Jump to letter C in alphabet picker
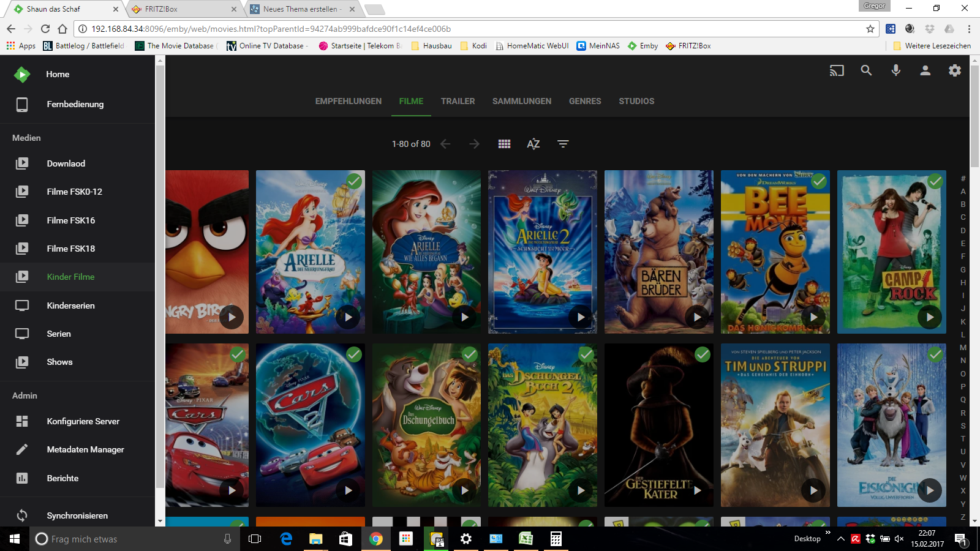Image resolution: width=980 pixels, height=551 pixels. click(963, 217)
